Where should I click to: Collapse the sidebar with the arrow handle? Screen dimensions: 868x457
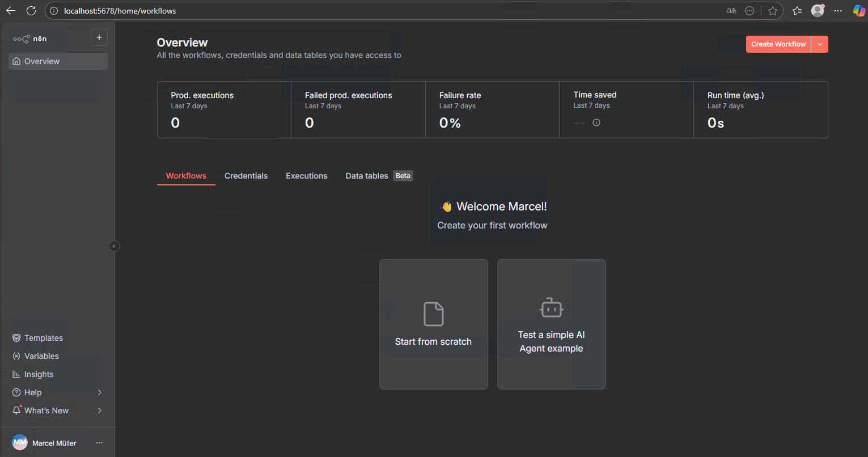[x=115, y=246]
